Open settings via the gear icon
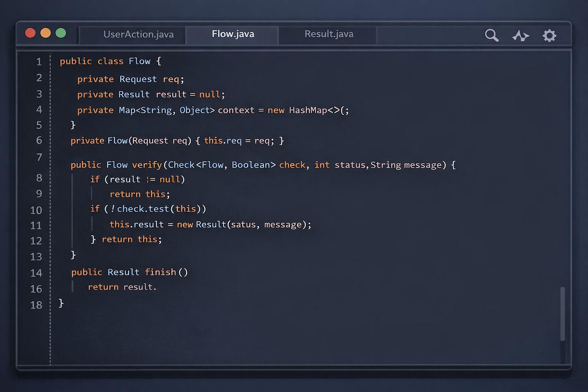The width and height of the screenshot is (588, 392). (549, 36)
